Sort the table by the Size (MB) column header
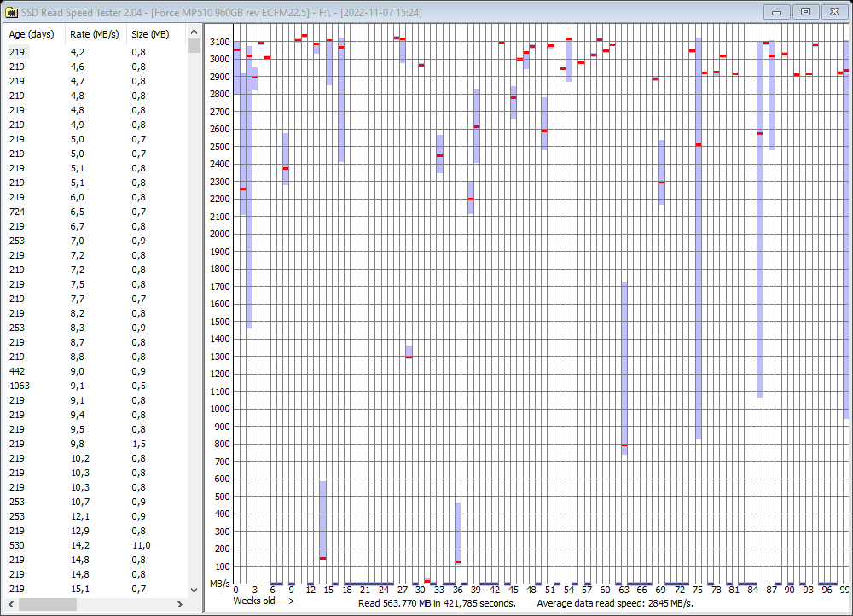The height and width of the screenshot is (616, 853). click(x=149, y=34)
